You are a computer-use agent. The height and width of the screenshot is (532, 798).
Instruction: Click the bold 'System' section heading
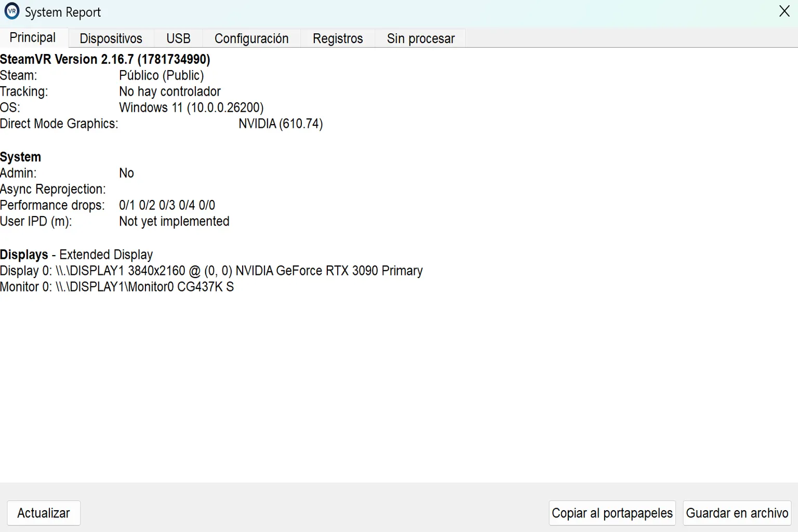(20, 157)
